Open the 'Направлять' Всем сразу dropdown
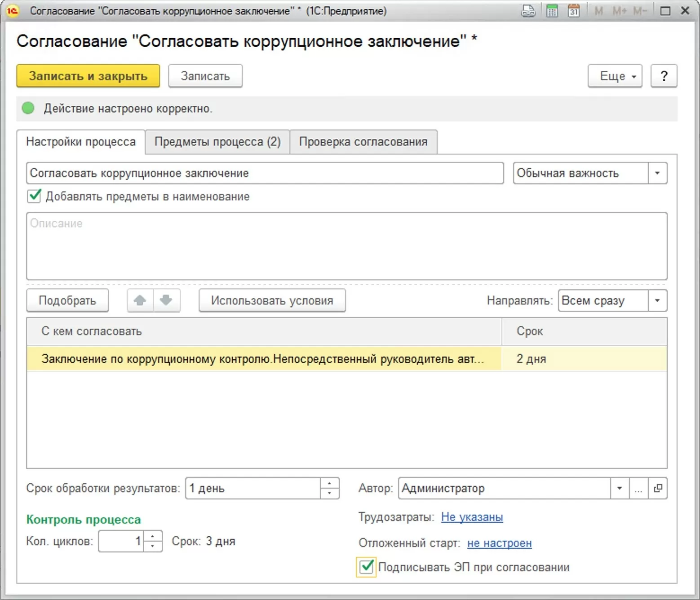The height and width of the screenshot is (600, 700). click(657, 300)
